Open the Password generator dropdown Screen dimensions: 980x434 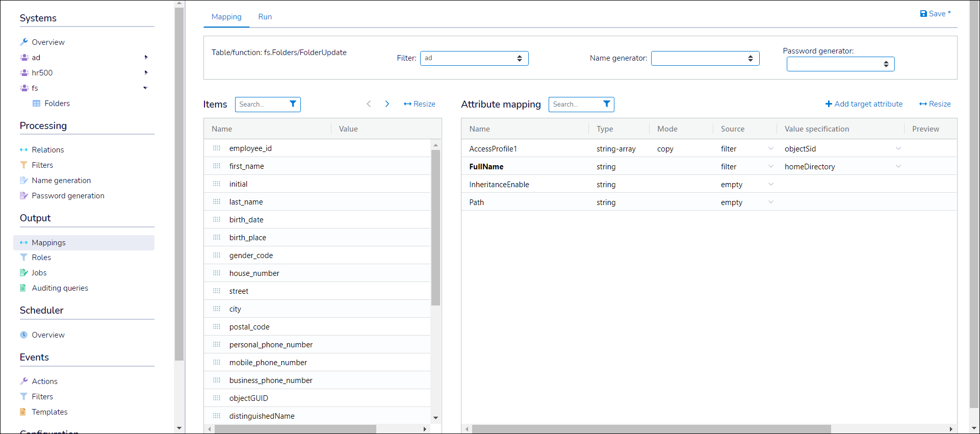(x=840, y=64)
